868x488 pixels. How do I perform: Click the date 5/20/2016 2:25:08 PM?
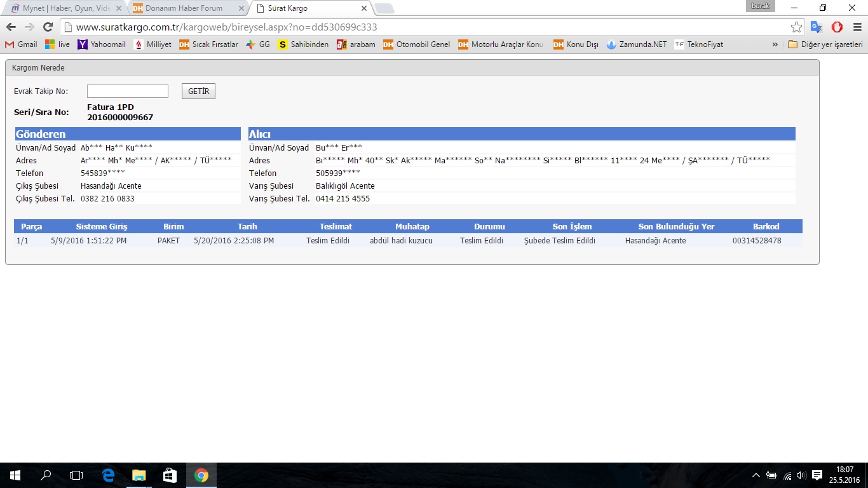coord(234,241)
